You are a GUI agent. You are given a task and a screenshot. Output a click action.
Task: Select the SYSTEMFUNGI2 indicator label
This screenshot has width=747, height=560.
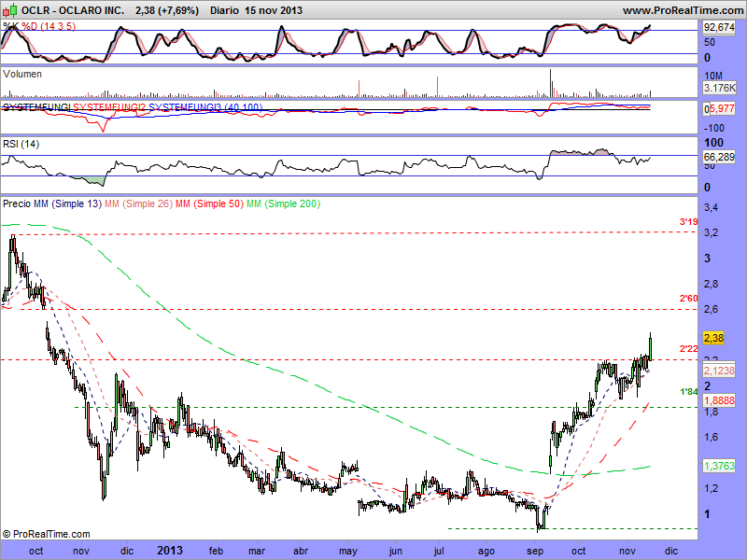click(109, 107)
